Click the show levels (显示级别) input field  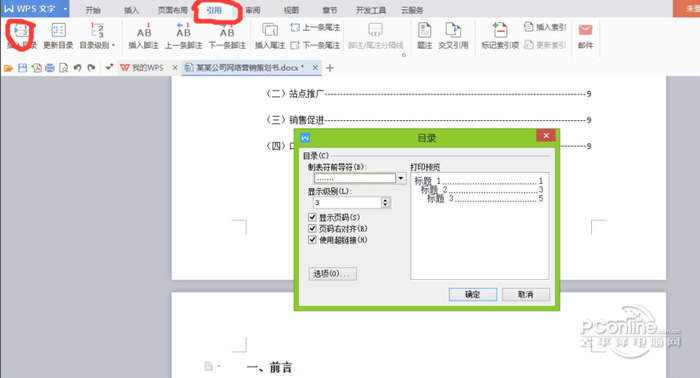pyautogui.click(x=347, y=203)
